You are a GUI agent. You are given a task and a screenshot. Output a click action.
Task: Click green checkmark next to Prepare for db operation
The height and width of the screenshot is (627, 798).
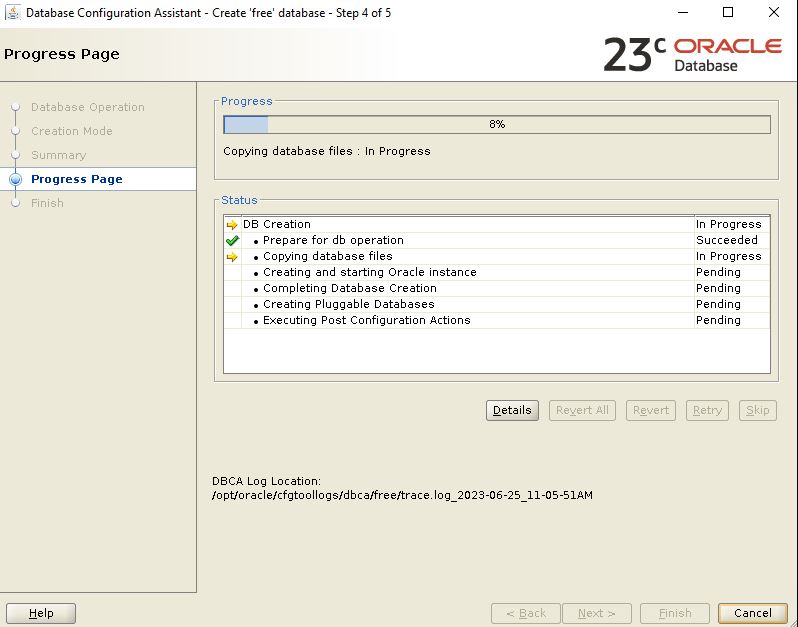(x=232, y=240)
